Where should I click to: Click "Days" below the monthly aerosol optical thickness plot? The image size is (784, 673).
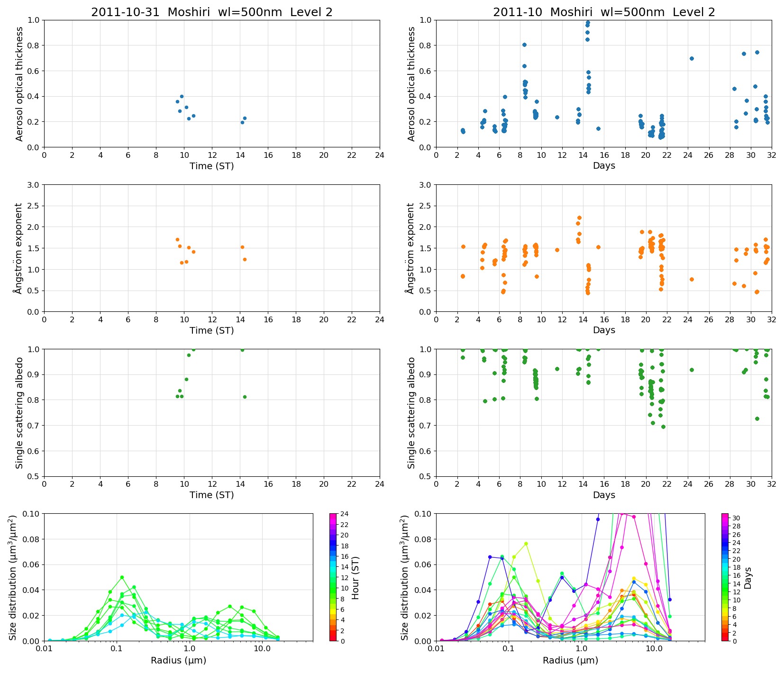pos(604,165)
